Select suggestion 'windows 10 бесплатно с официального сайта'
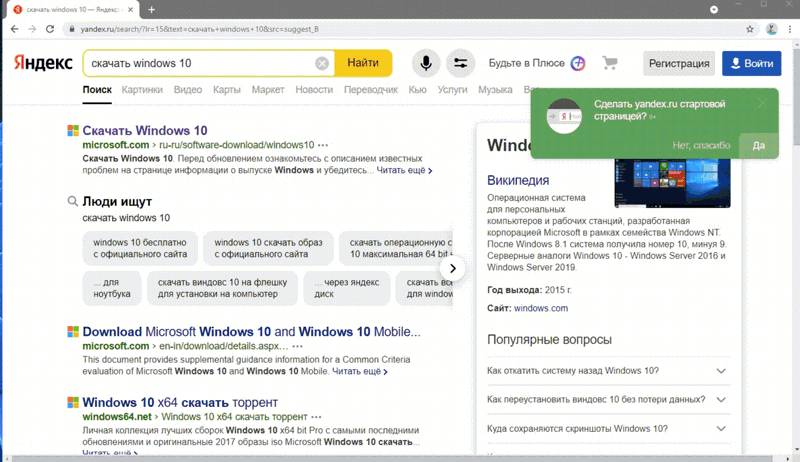This screenshot has width=800, height=462. [140, 248]
